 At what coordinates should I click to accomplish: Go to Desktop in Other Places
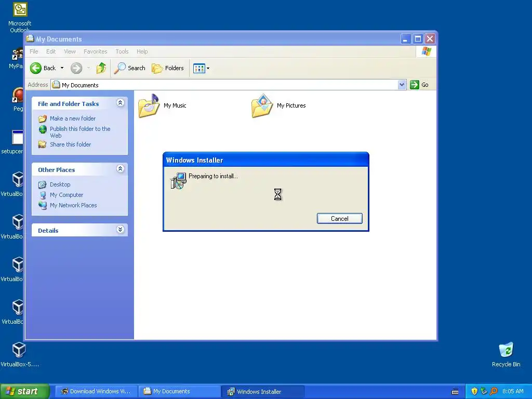pyautogui.click(x=60, y=184)
